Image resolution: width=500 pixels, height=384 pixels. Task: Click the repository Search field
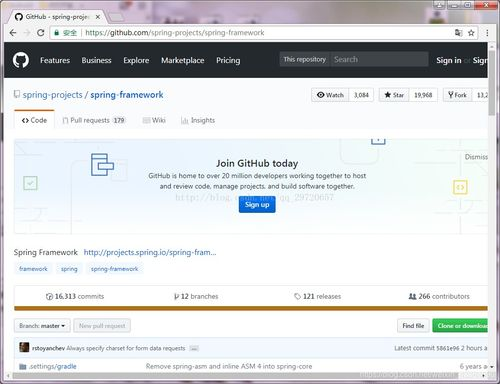pyautogui.click(x=379, y=59)
